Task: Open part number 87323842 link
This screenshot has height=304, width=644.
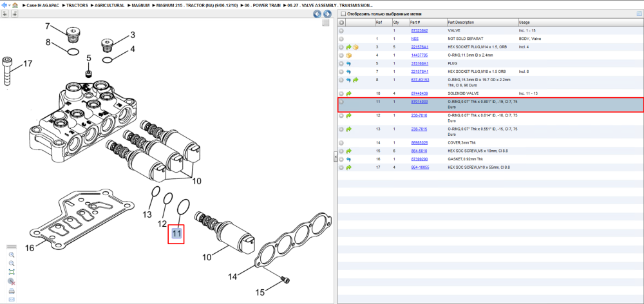Action: pyautogui.click(x=419, y=31)
